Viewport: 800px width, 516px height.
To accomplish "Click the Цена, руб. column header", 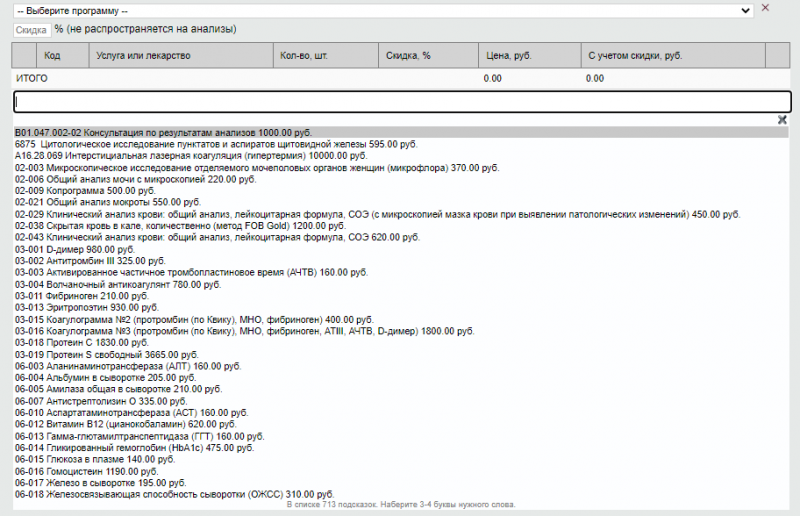I will [506, 55].
